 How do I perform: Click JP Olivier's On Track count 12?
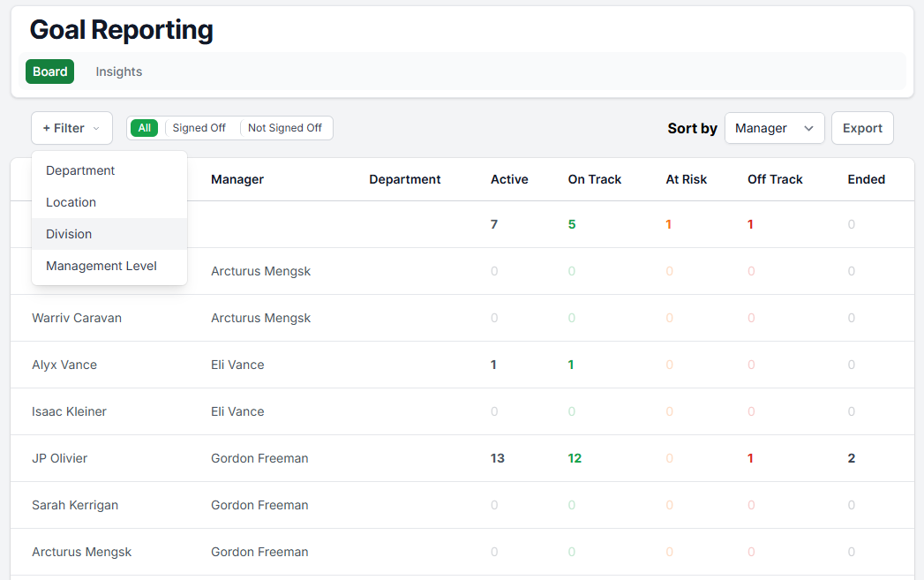pyautogui.click(x=575, y=458)
